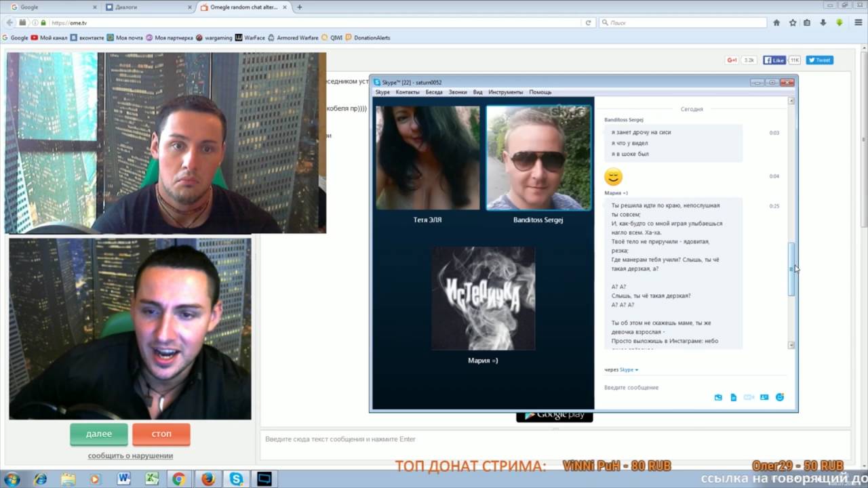
Task: Open the Firefox bookmarks list icon
Action: [807, 22]
